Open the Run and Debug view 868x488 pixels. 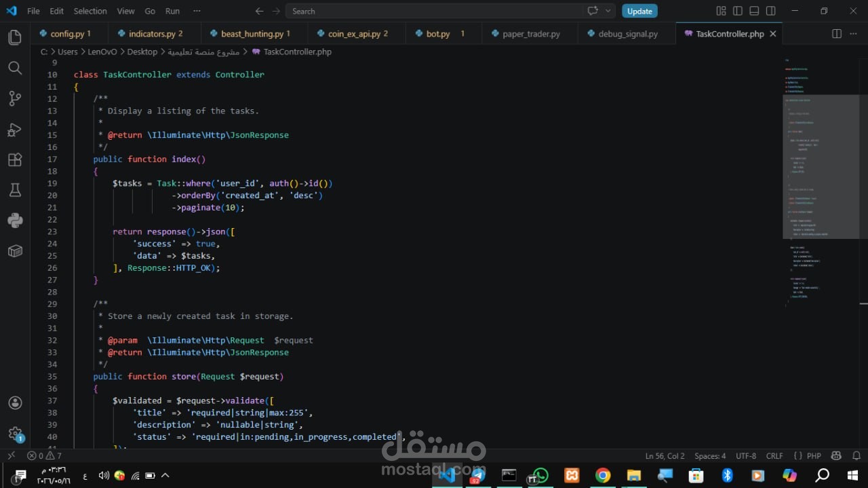tap(15, 130)
